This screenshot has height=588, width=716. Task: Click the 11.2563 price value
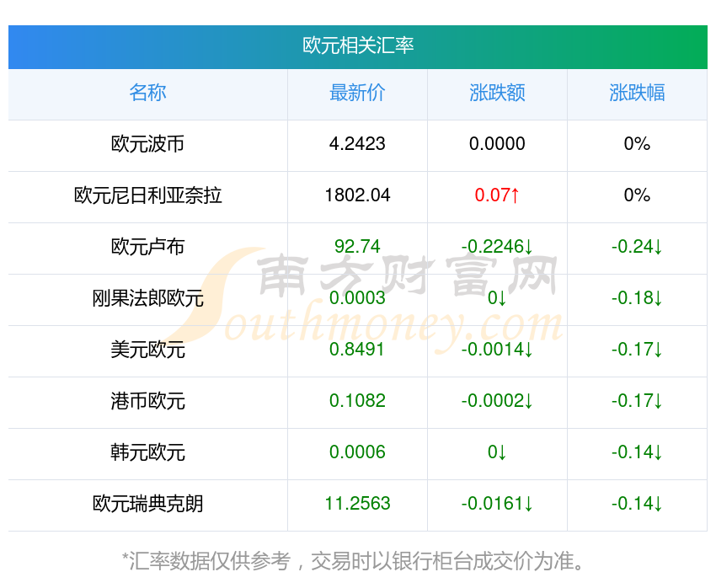click(x=357, y=504)
